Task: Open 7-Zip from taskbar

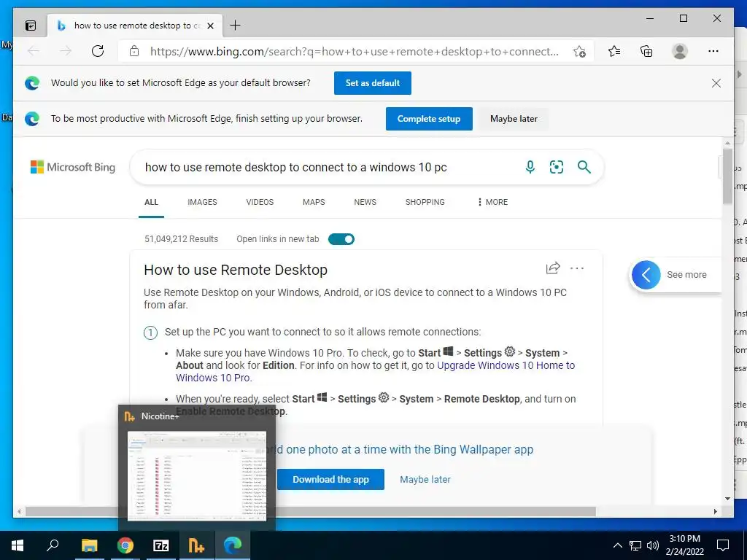Action: (161, 545)
